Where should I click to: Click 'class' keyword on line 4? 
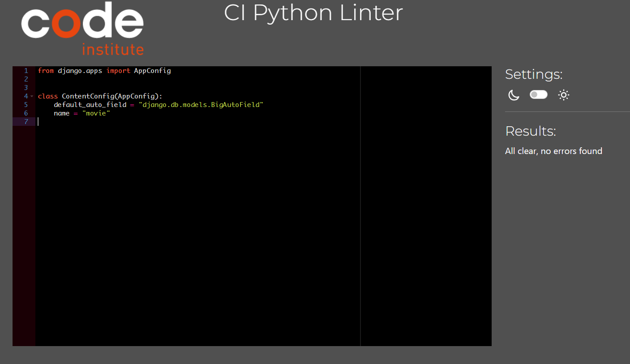pos(48,96)
